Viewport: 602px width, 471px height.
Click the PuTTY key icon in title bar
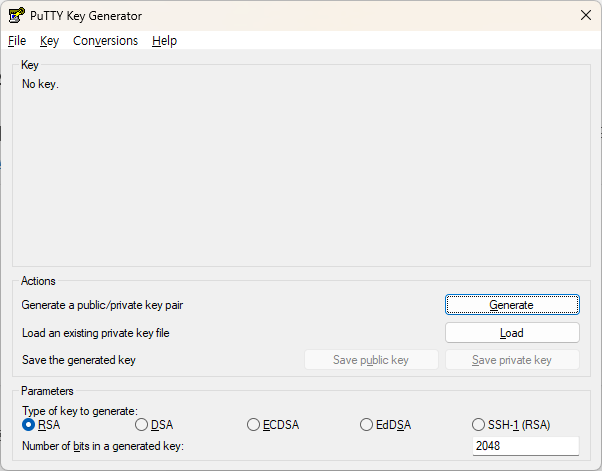tap(17, 15)
